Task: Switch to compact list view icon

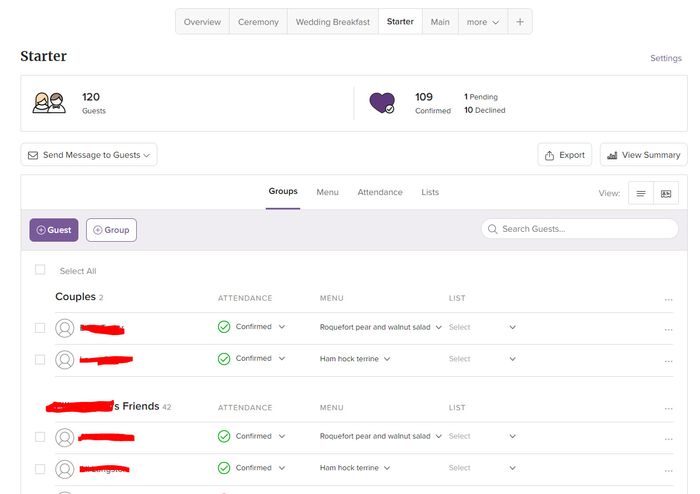Action: 641,194
